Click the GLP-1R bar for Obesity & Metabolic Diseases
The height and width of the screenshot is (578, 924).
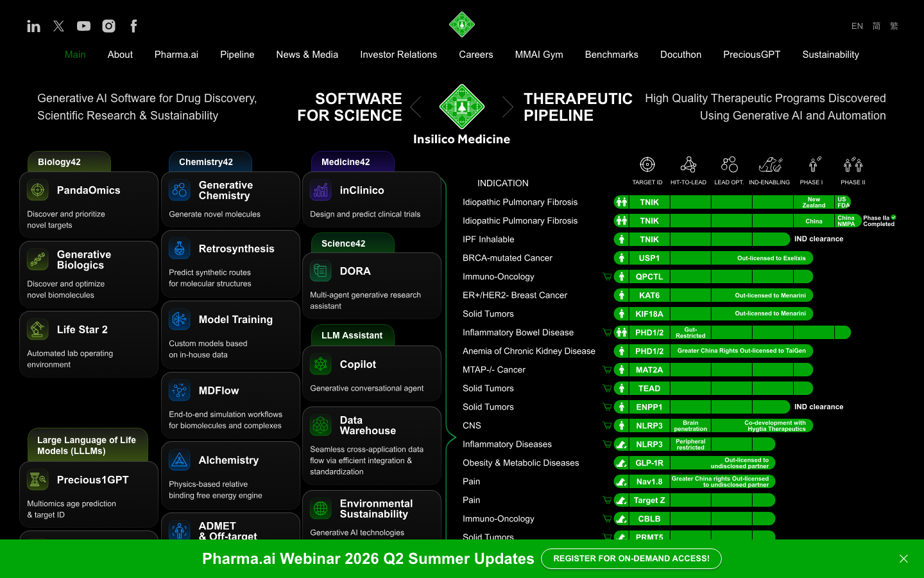click(x=695, y=463)
